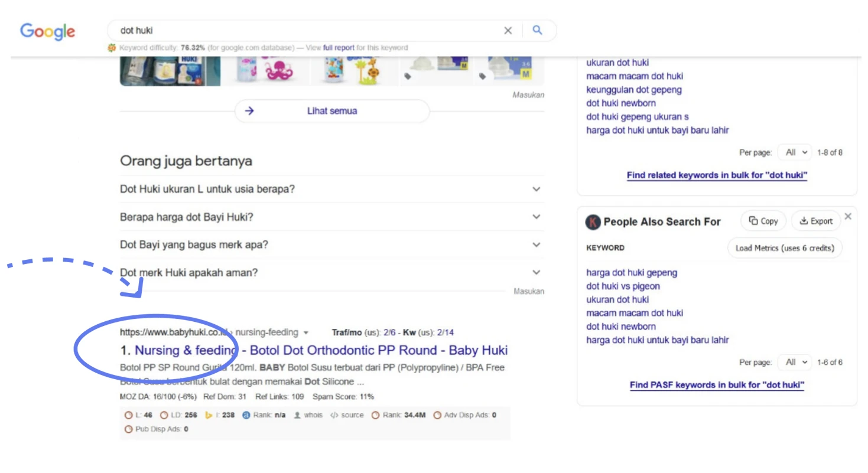The image size is (868, 473).
Task: Click 'Masukan' below the questions list
Action: pos(529,292)
